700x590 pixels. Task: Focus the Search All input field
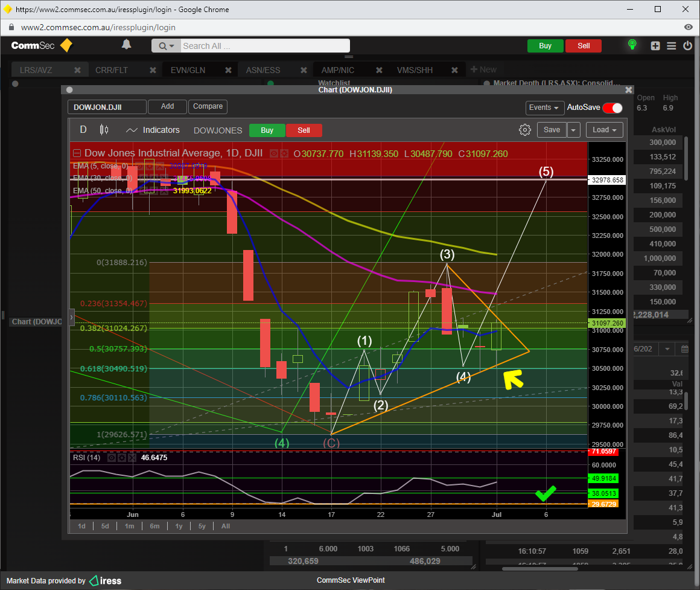pos(265,46)
